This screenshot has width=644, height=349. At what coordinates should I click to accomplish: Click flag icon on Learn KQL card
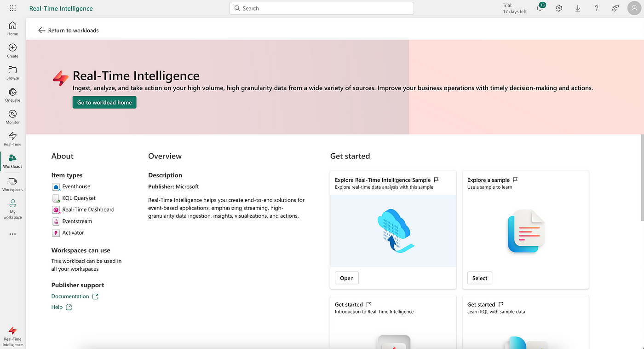tap(501, 304)
